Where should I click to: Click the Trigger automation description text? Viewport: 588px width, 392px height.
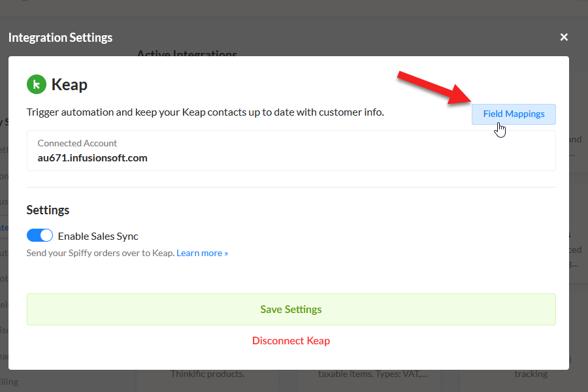(x=205, y=112)
